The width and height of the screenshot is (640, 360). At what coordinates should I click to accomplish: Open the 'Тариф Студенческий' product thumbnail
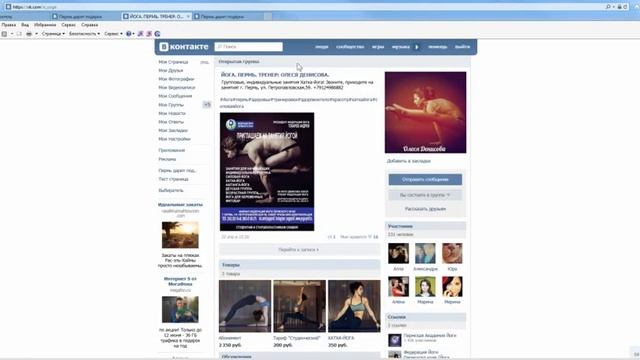[300, 306]
